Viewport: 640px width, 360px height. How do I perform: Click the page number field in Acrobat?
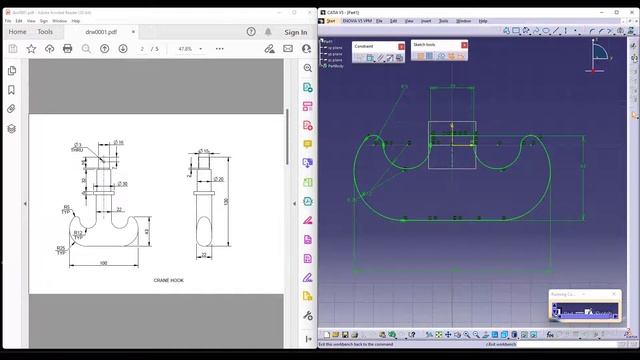[x=142, y=49]
